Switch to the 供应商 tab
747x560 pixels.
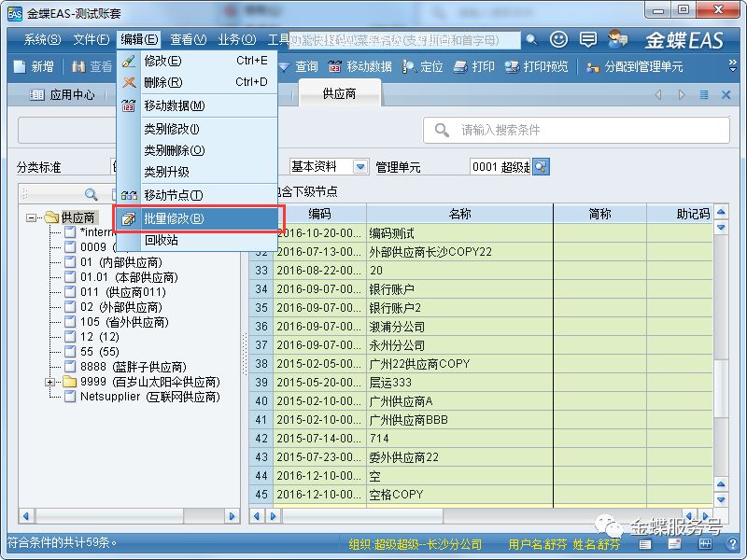(339, 94)
